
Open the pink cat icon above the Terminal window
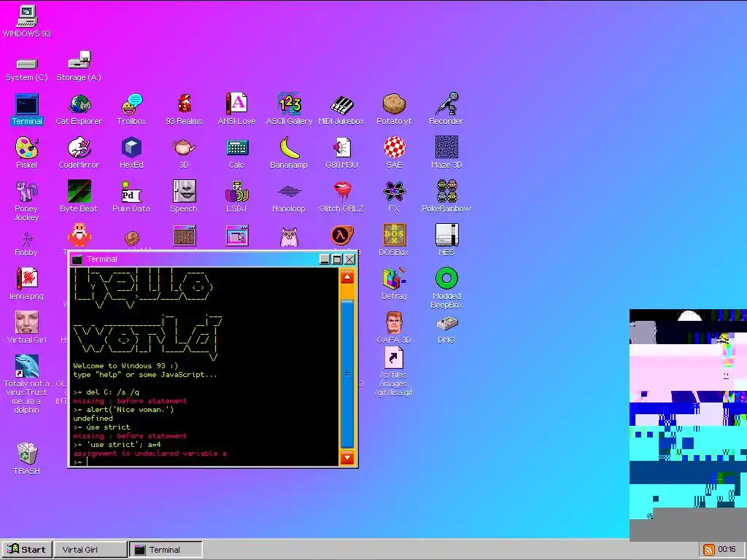(x=289, y=237)
